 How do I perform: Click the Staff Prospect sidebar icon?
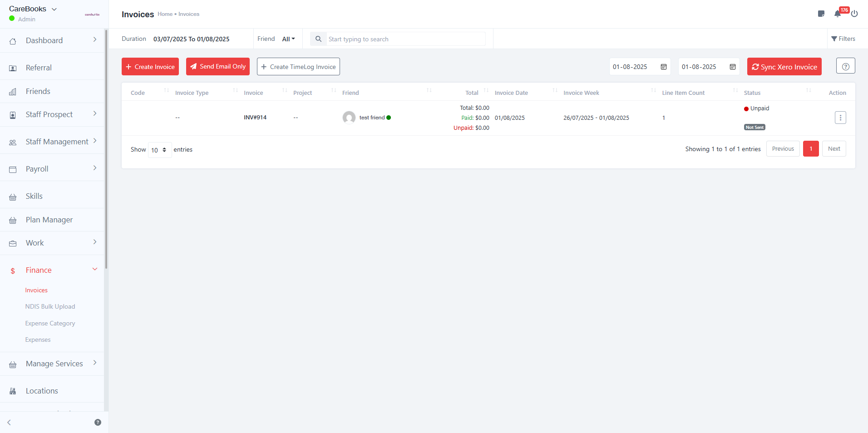[x=13, y=115]
